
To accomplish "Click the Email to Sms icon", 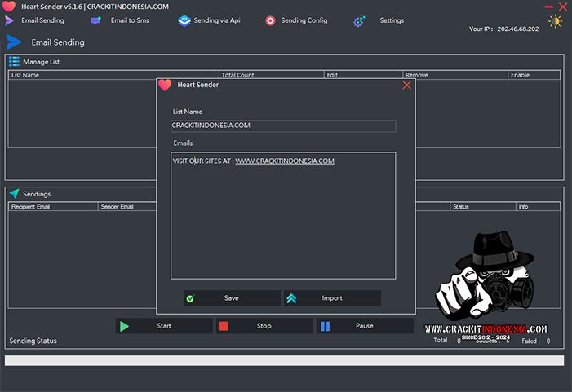I will (96, 20).
